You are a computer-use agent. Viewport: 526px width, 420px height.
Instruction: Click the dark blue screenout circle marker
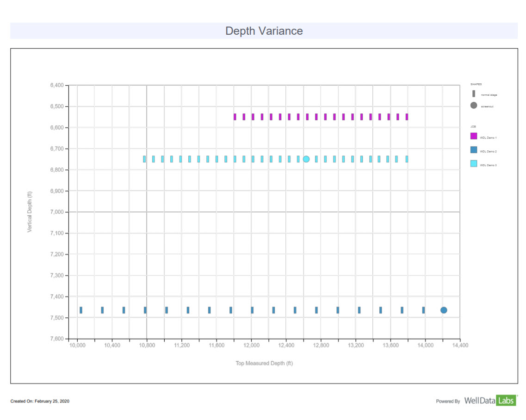coord(444,310)
